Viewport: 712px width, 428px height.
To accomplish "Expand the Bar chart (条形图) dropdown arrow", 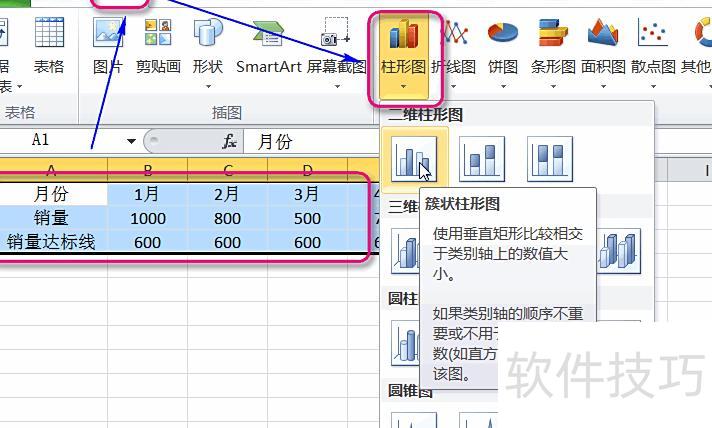I will coord(553,86).
